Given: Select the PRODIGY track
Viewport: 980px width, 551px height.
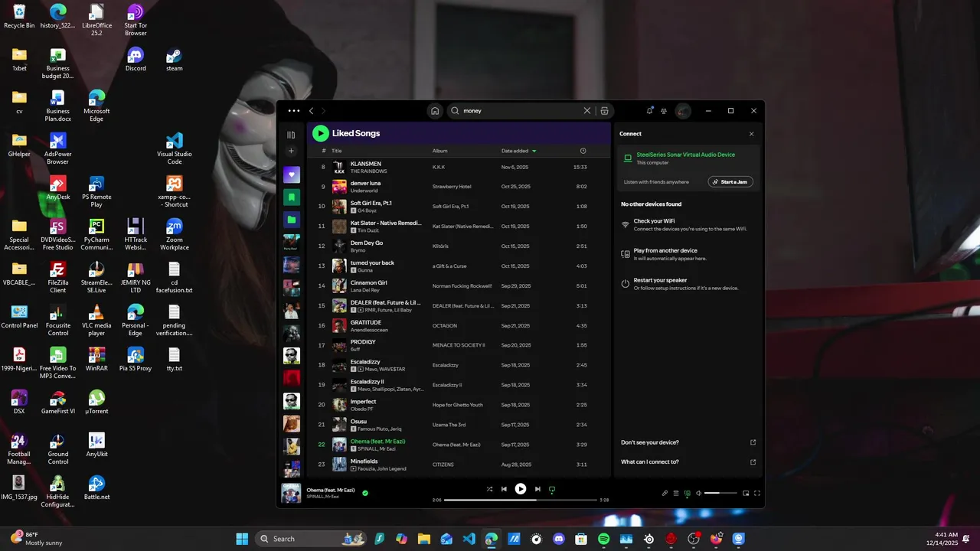Looking at the screenshot, I should (x=363, y=342).
